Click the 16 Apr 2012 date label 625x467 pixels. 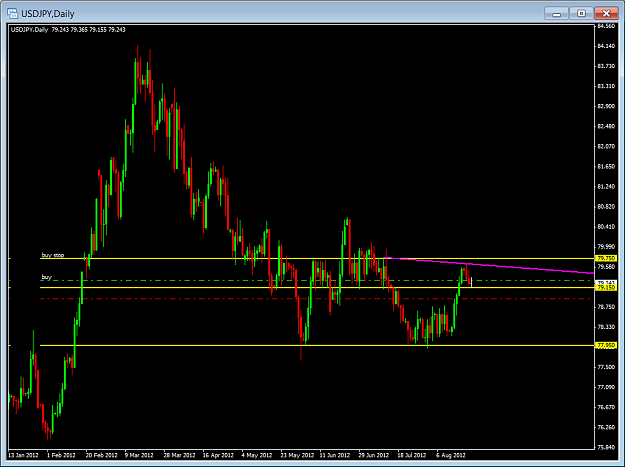[x=218, y=455]
